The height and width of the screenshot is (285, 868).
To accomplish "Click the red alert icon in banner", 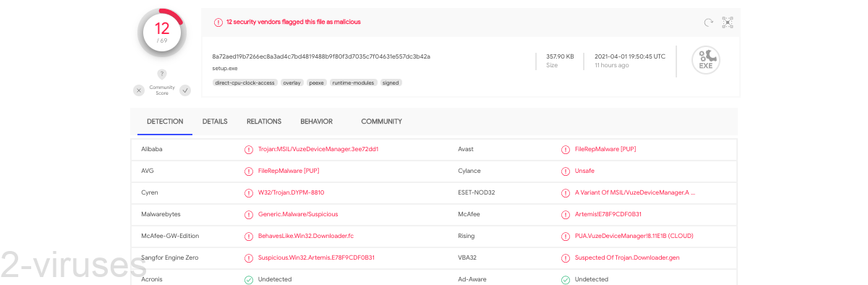I will point(218,22).
